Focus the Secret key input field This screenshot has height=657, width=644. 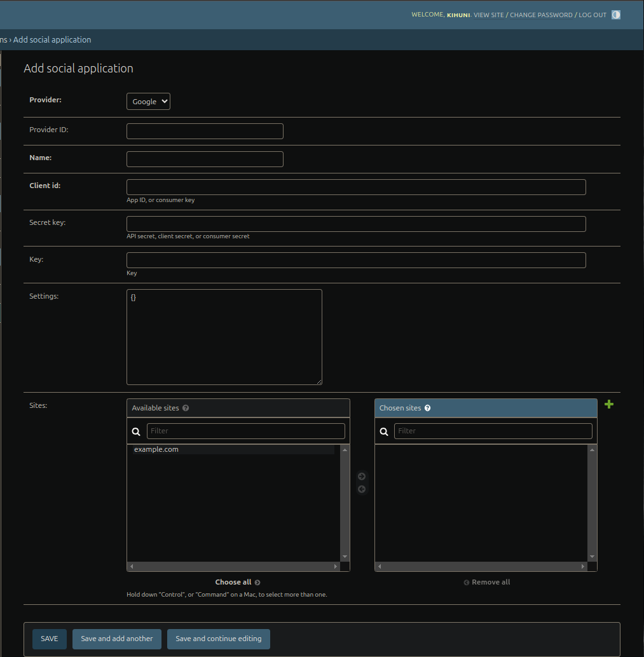pyautogui.click(x=356, y=224)
